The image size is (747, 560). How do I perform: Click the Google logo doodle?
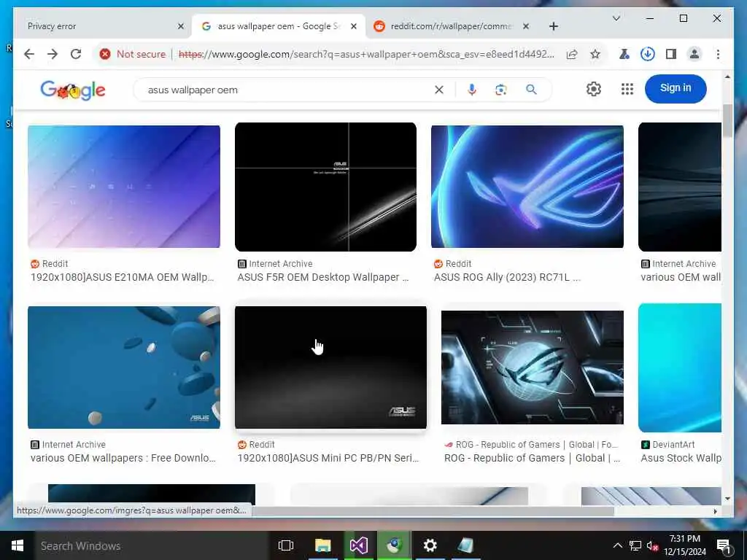[73, 90]
